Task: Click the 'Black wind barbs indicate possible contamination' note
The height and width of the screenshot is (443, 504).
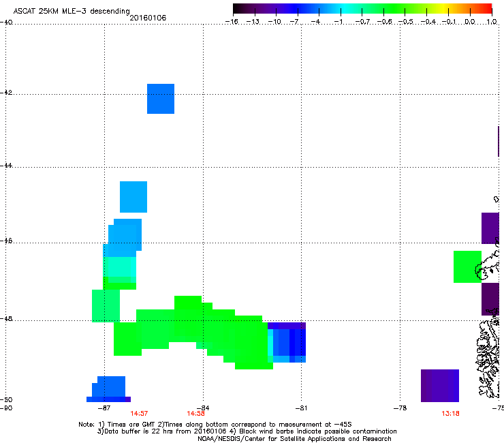Action: click(318, 431)
